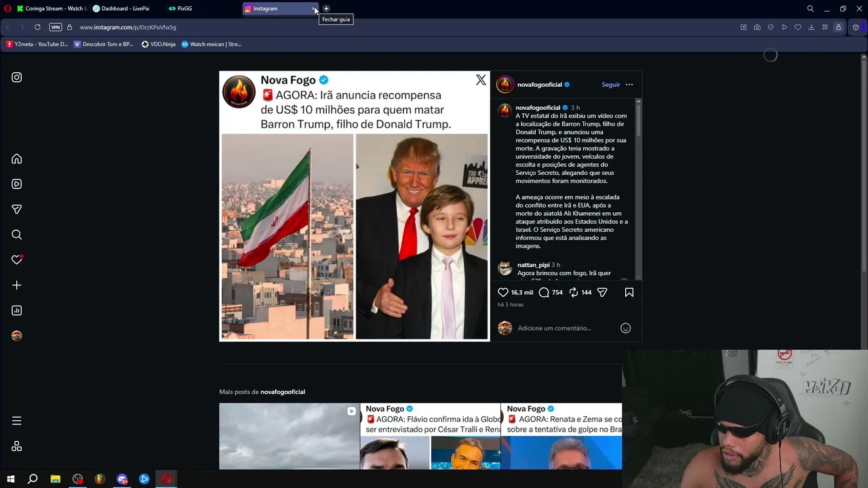Open the browser profile account icon
The width and height of the screenshot is (868, 488).
(x=838, y=27)
